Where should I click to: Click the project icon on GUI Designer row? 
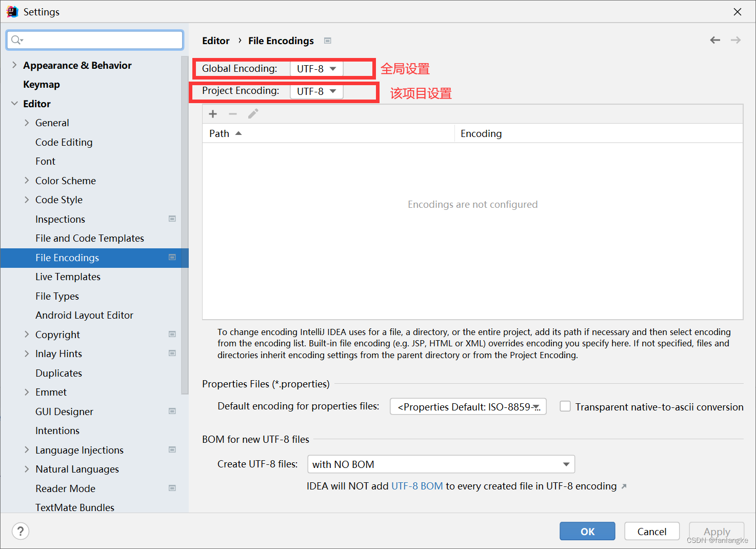coord(172,411)
